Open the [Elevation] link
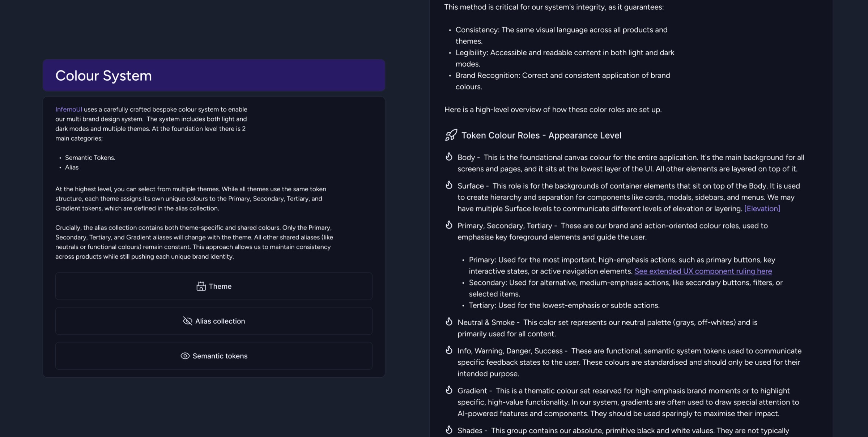868x437 pixels. [x=762, y=208]
